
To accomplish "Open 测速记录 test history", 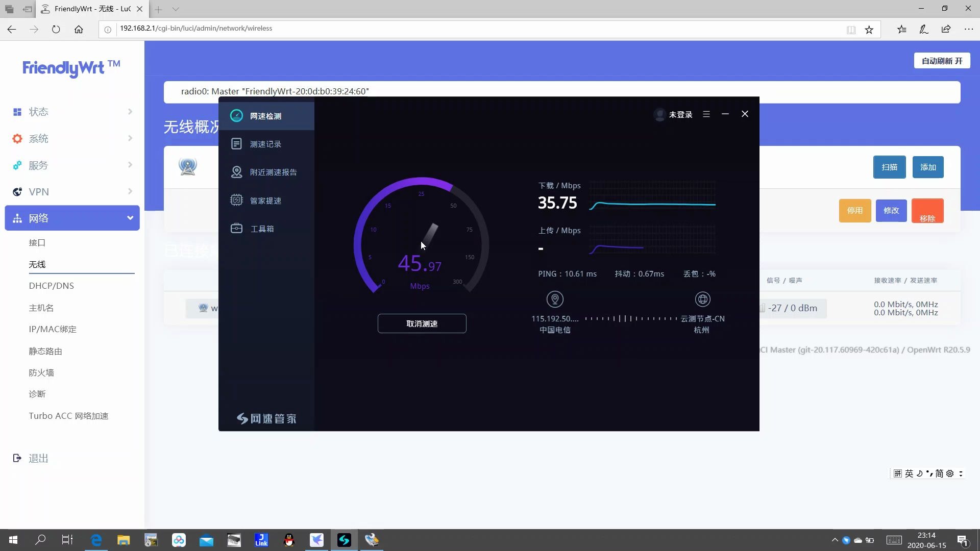I will point(266,144).
